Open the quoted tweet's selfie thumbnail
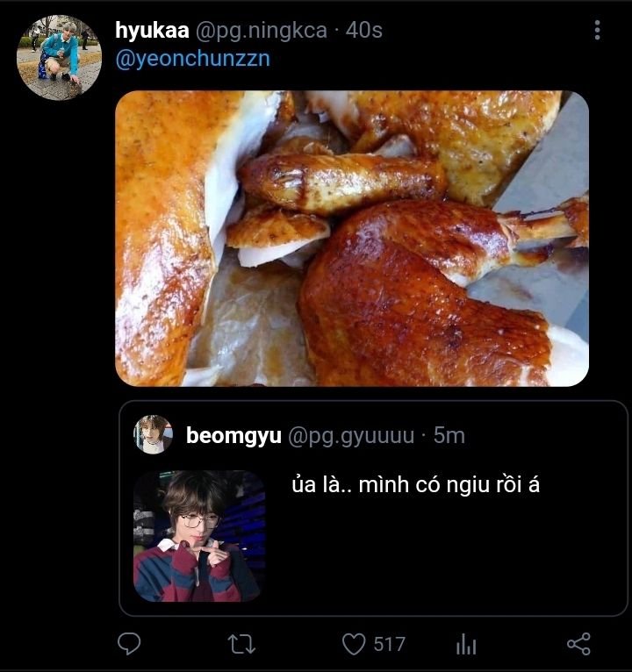The image size is (632, 672). (x=199, y=536)
